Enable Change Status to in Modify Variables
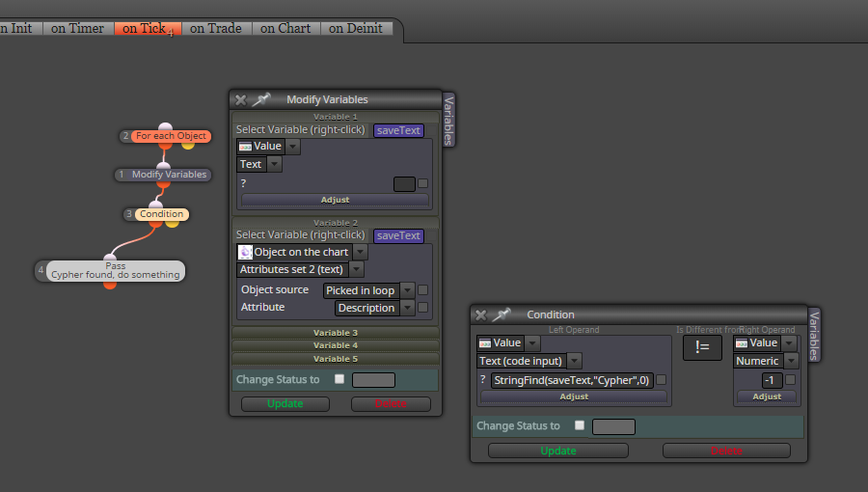This screenshot has height=492, width=868. (x=339, y=379)
